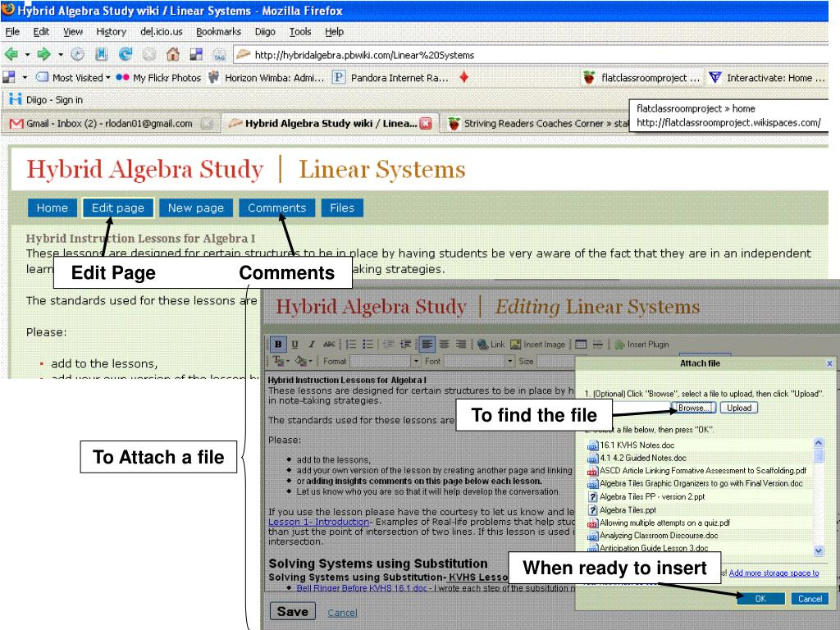Click the Edit page button

[x=118, y=208]
